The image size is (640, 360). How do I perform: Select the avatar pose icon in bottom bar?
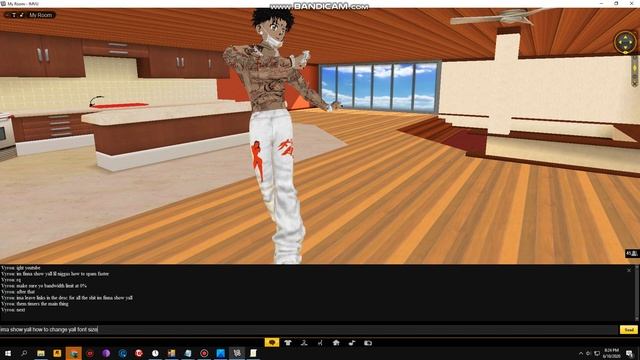[x=304, y=343]
